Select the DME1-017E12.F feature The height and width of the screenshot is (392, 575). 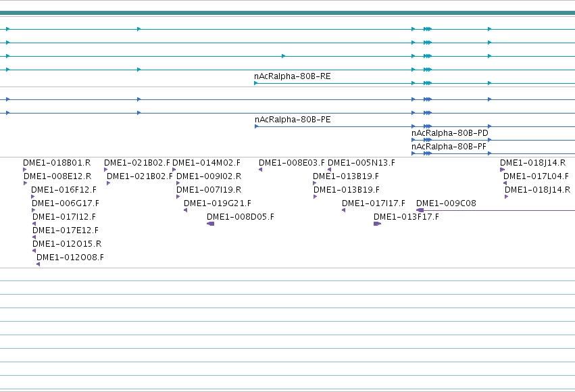[x=66, y=230]
